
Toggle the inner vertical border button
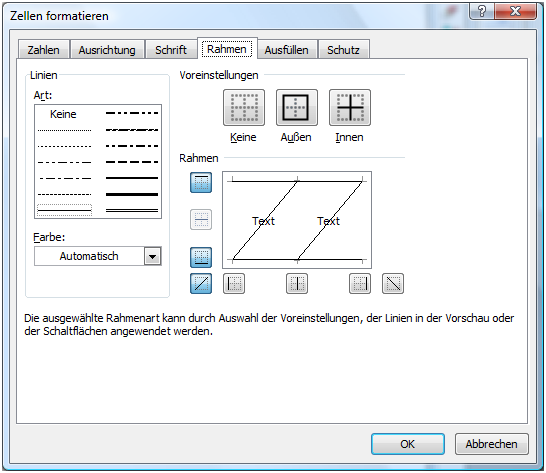[297, 284]
